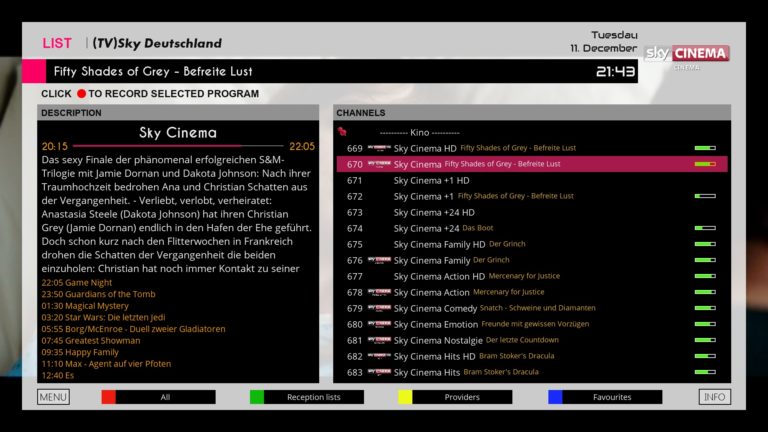The width and height of the screenshot is (768, 432).
Task: Click upcoming '05:55 Borg/McEnroe' entry
Action: 133,329
